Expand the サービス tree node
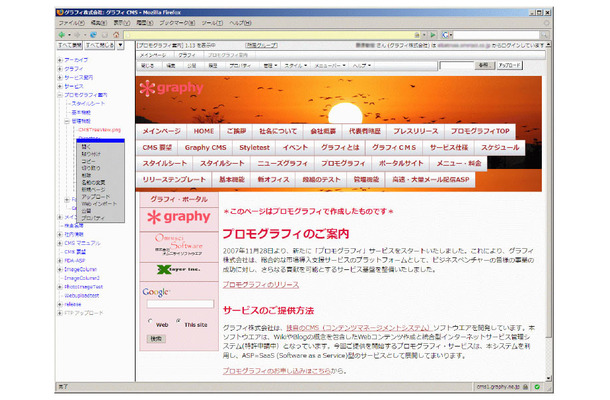This screenshot has width=610, height=400. 60,86
